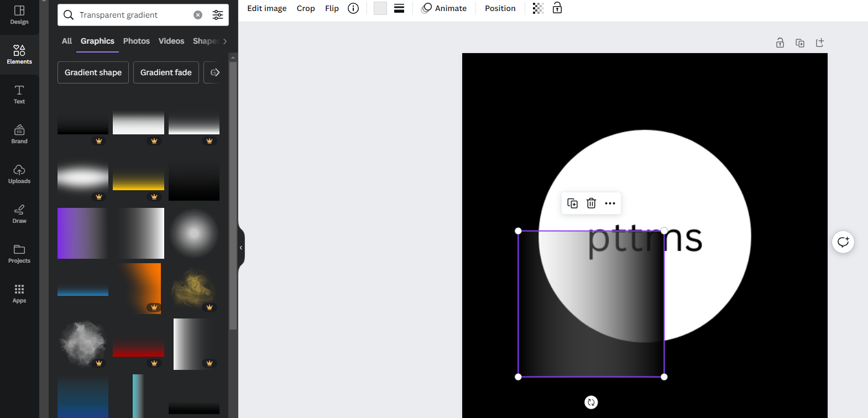Duplicate the selected element in floating toolbar

coord(573,203)
